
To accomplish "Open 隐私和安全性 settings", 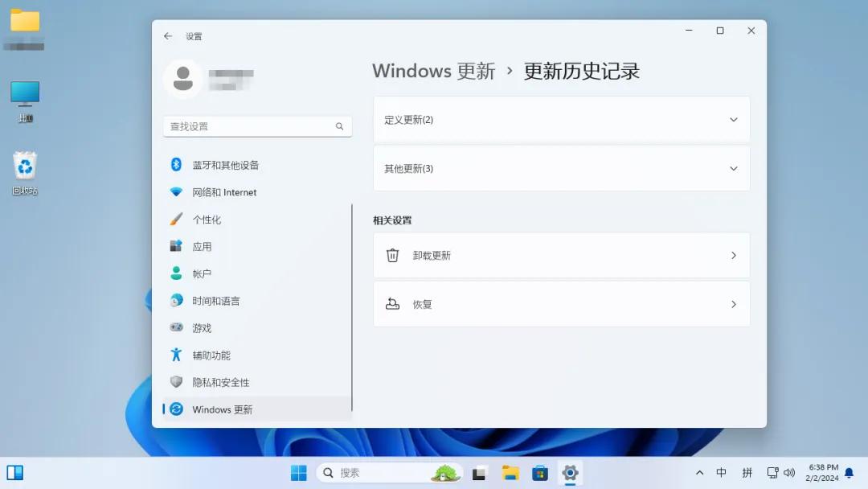I will click(257, 381).
